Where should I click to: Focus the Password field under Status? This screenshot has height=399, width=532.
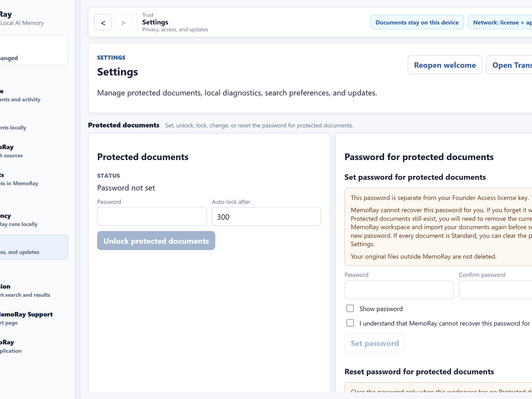click(x=152, y=217)
